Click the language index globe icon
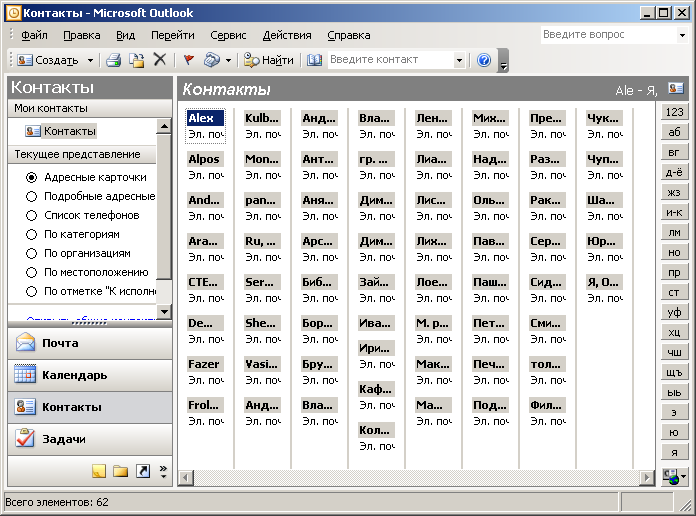The height and width of the screenshot is (516, 696). (x=674, y=476)
